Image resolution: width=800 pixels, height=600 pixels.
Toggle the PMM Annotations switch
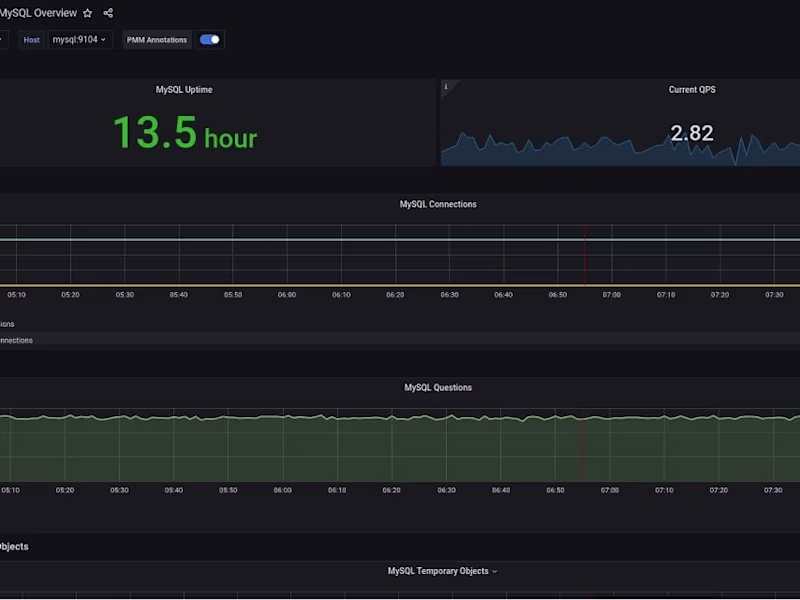coord(210,40)
